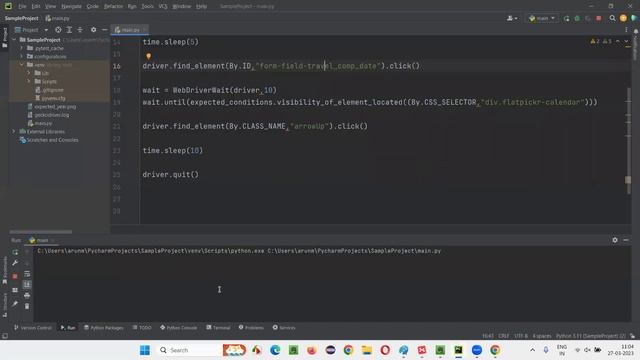Click the Windows Start button
640x360 pixels.
[x=144, y=350]
